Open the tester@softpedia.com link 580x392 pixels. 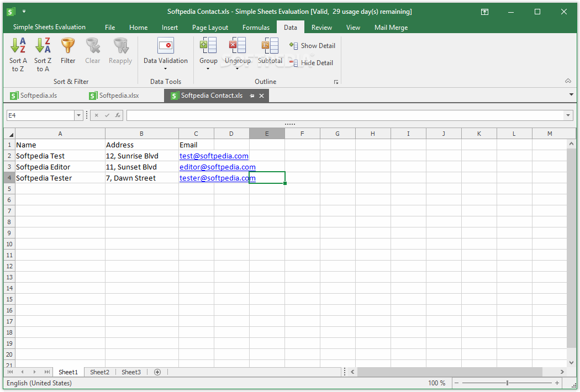click(x=218, y=178)
